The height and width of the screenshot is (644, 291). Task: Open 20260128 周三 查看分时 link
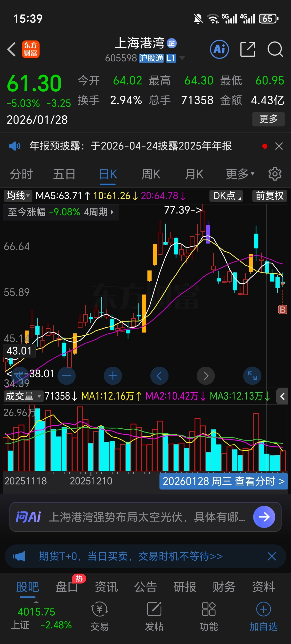point(223,481)
